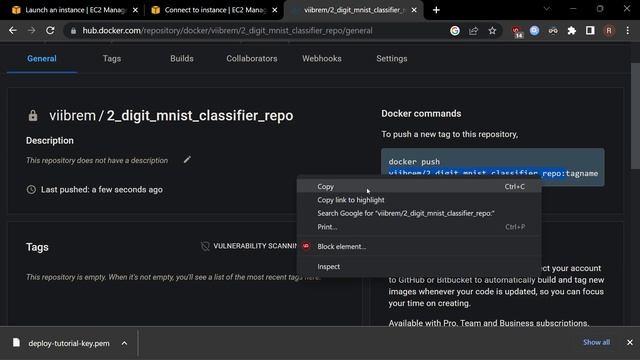Click the address bar URL field
Screen dimensions: 640x360
click(x=261, y=31)
